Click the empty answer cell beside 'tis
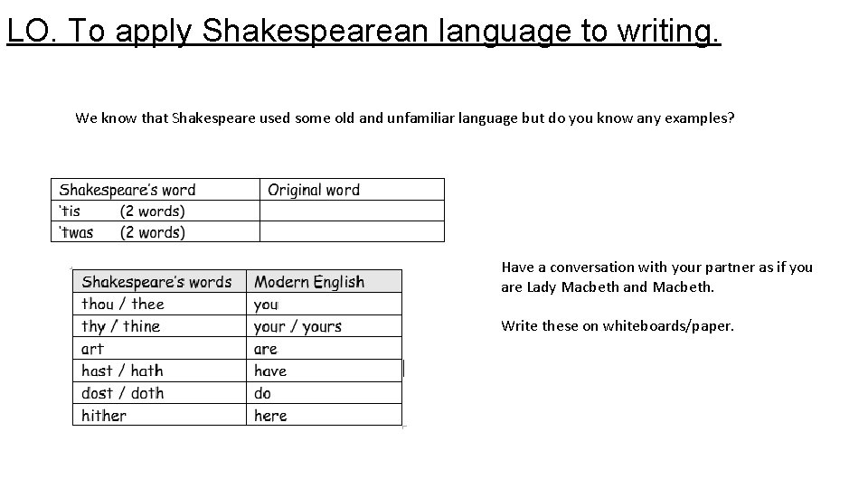 point(352,211)
